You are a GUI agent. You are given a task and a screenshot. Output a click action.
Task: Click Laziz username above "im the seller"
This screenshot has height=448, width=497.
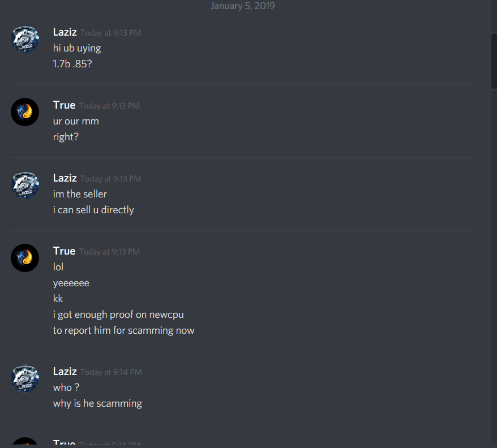tap(65, 178)
